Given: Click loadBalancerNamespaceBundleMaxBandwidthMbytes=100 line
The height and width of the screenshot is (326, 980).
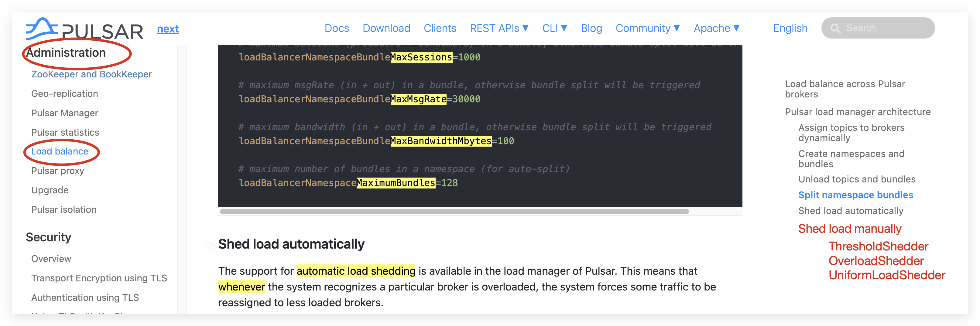Looking at the screenshot, I should point(376,141).
